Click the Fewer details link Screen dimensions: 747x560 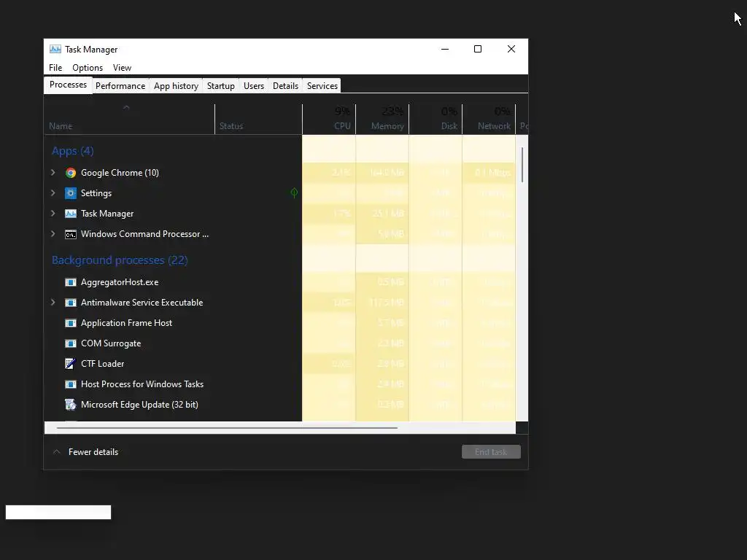[93, 452]
